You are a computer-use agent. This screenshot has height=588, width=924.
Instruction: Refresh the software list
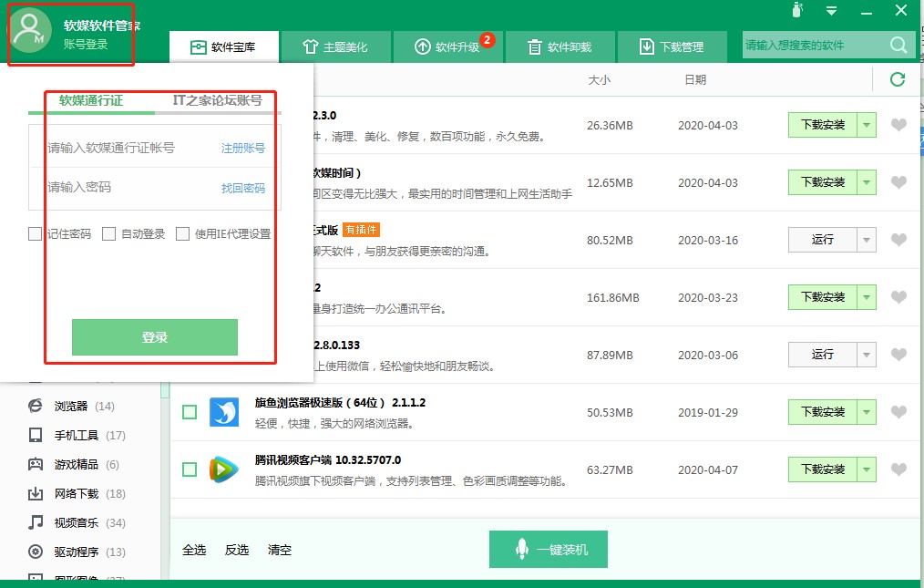898,80
